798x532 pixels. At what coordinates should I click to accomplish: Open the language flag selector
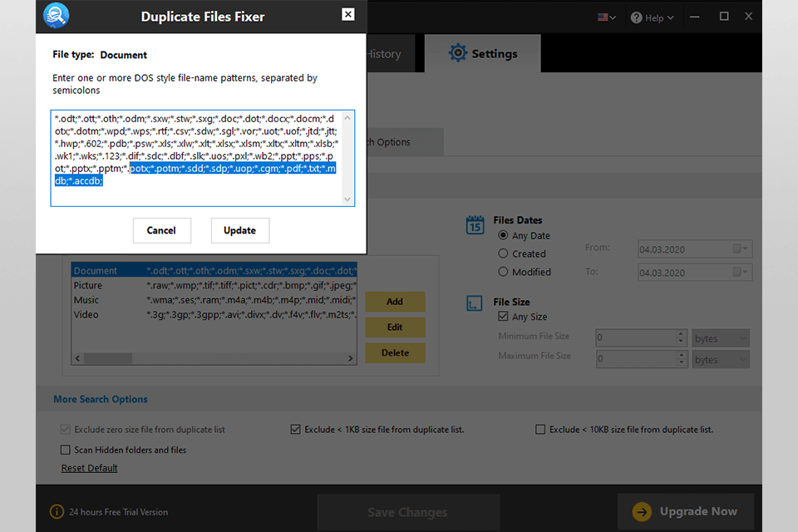(x=607, y=17)
